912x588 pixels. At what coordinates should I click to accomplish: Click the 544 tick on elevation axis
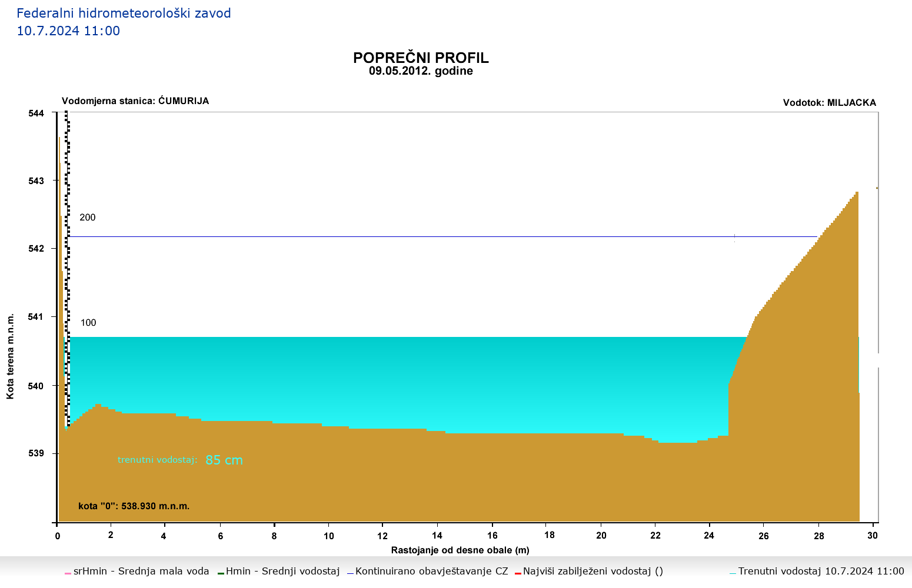coord(36,113)
